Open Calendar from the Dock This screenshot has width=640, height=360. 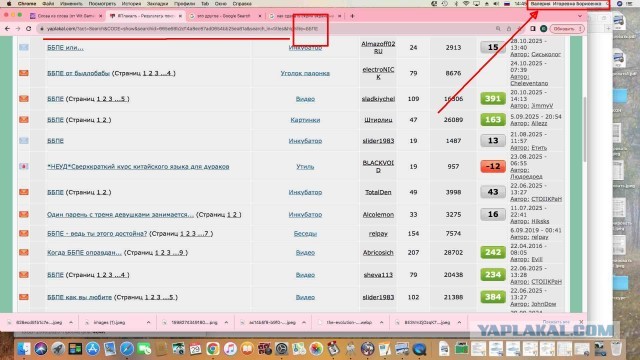(196, 349)
